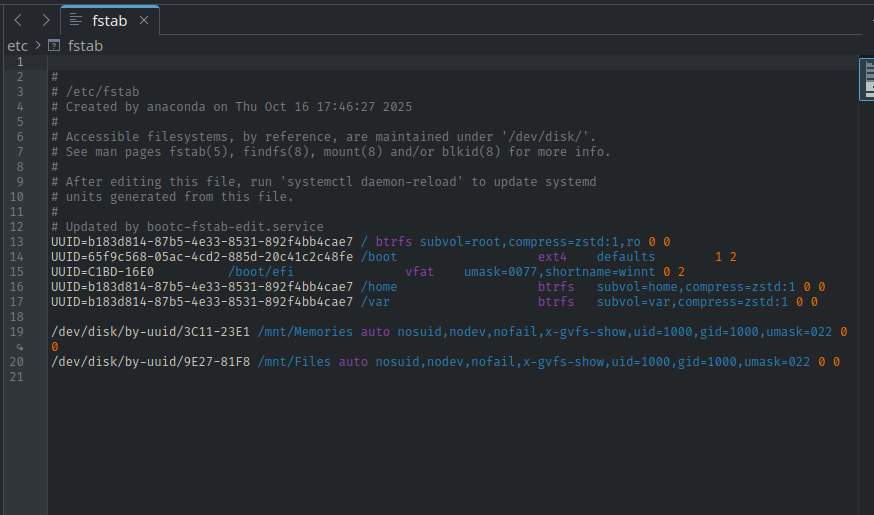Click the '1 2' fsck values on /boot line
This screenshot has width=874, height=515.
[726, 257]
